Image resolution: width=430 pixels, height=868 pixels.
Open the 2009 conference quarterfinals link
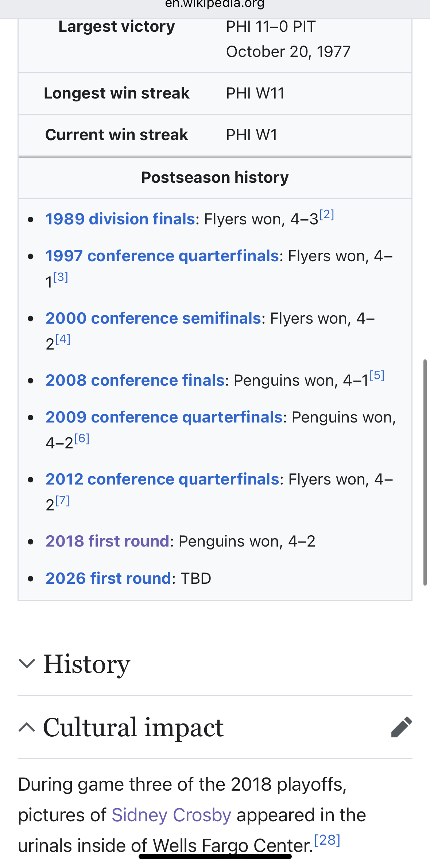pos(164,417)
